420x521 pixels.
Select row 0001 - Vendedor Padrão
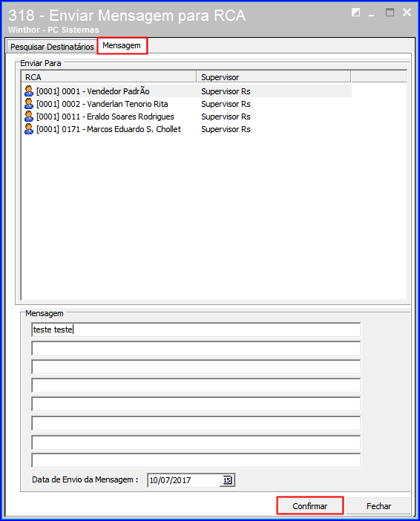187,91
